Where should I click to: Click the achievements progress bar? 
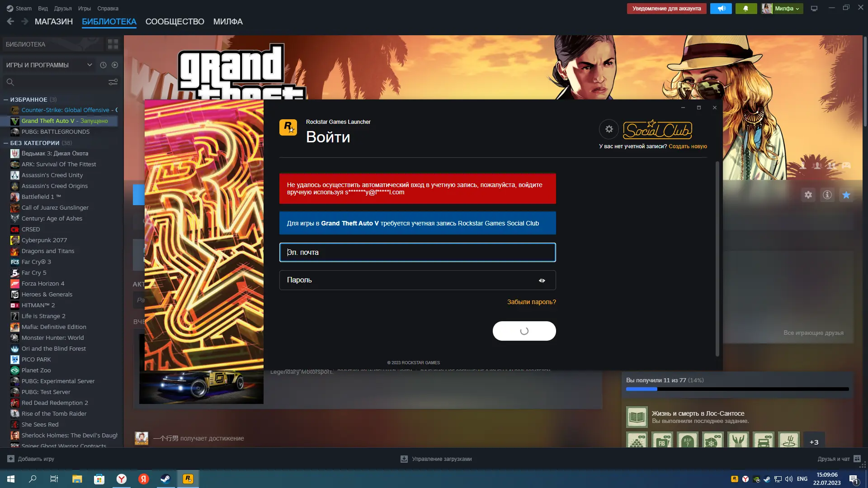[x=737, y=389]
